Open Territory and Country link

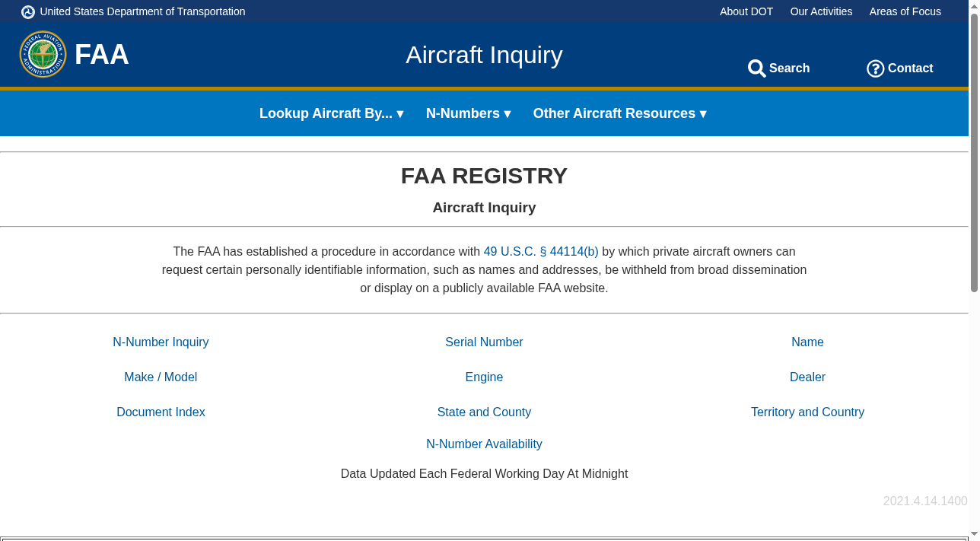pos(807,412)
